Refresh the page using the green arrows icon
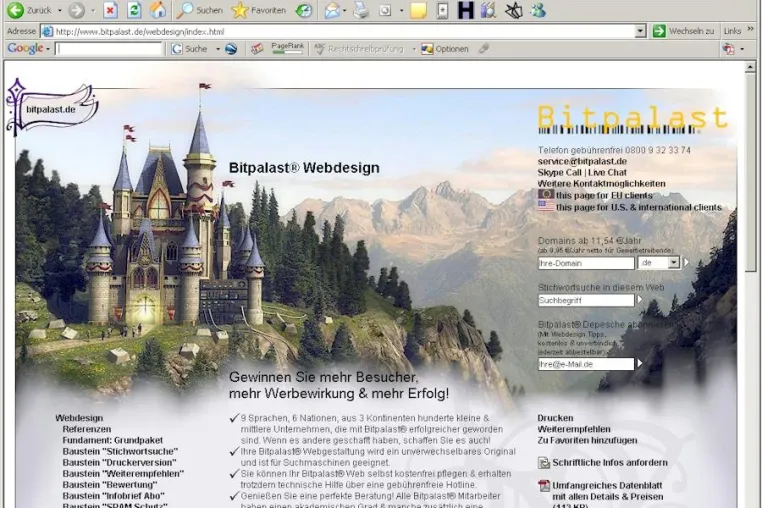Viewport: 762px width, 508px height. (x=134, y=10)
